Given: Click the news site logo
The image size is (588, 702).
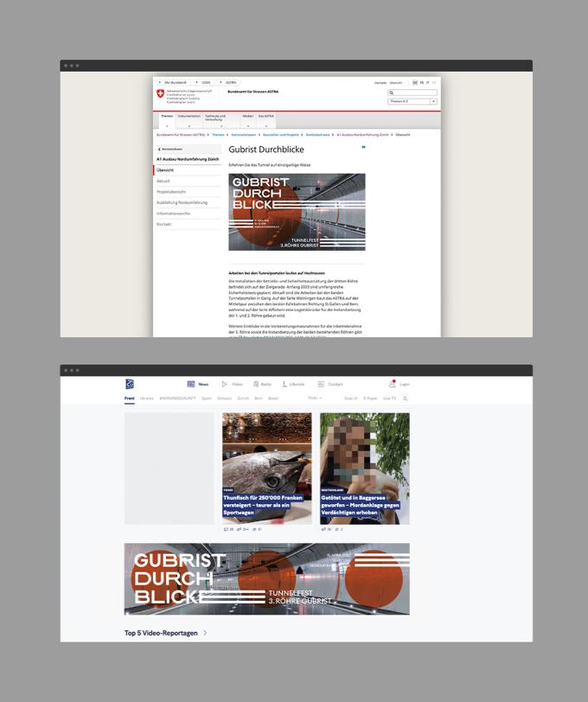Looking at the screenshot, I should 130,384.
